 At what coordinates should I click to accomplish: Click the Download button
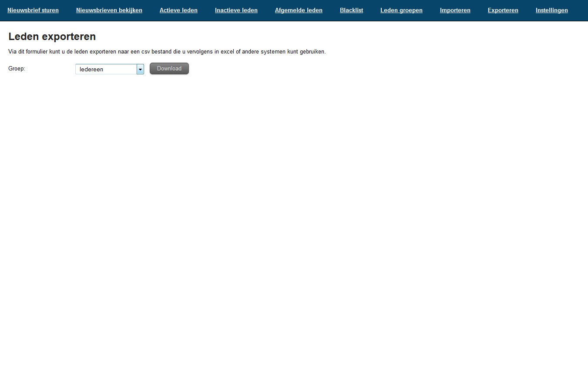(169, 69)
